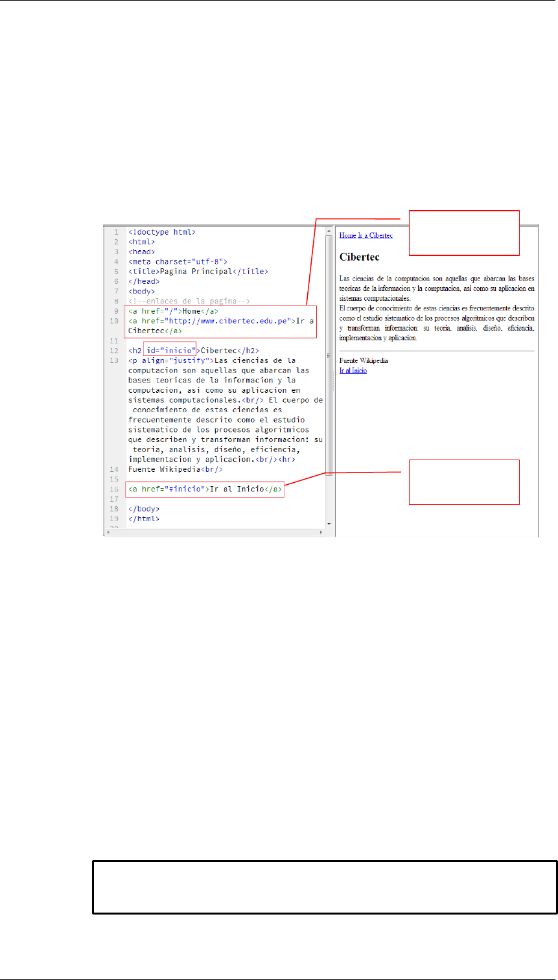This screenshot has width=558, height=980.
Task: Click the p align="justify" code line
Action: click(x=212, y=360)
